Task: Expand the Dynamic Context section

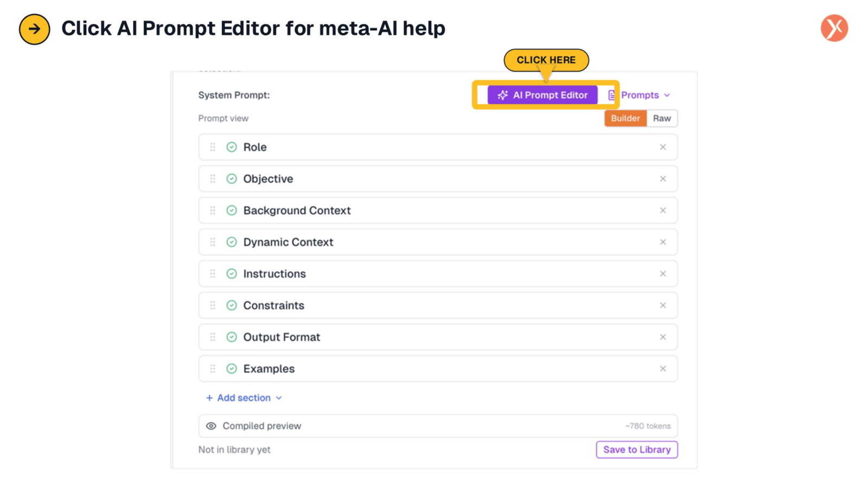Action: [x=438, y=242]
